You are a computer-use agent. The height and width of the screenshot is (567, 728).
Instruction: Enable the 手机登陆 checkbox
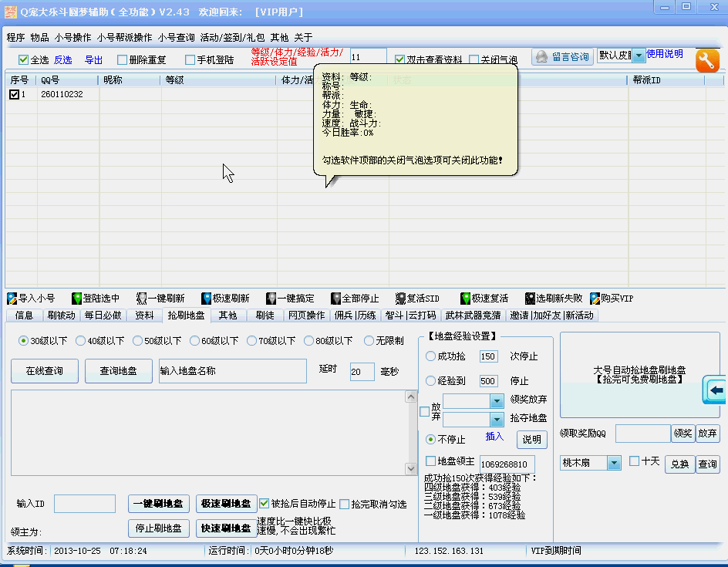pyautogui.click(x=190, y=59)
